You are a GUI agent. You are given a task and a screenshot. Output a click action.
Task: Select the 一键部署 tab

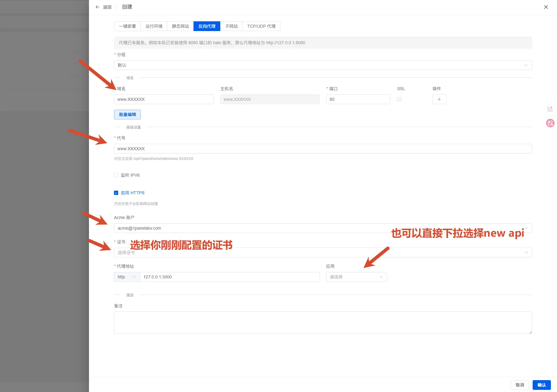tap(127, 26)
